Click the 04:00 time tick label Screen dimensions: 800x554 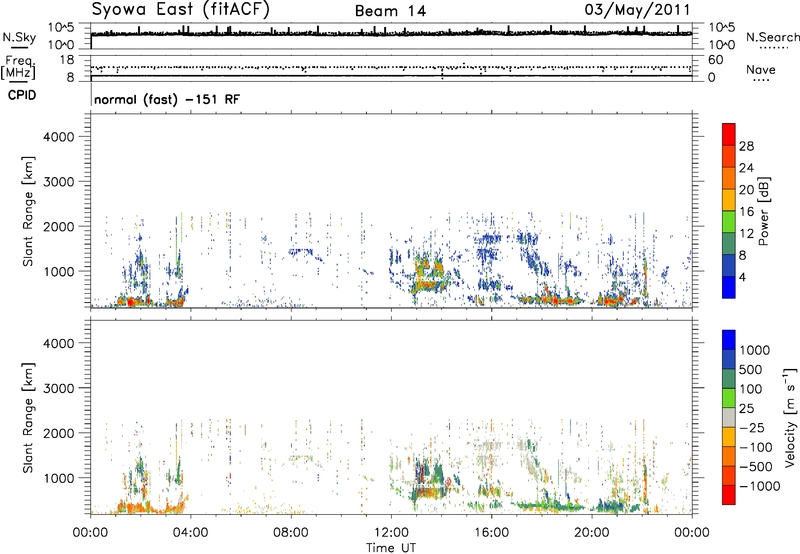190,533
